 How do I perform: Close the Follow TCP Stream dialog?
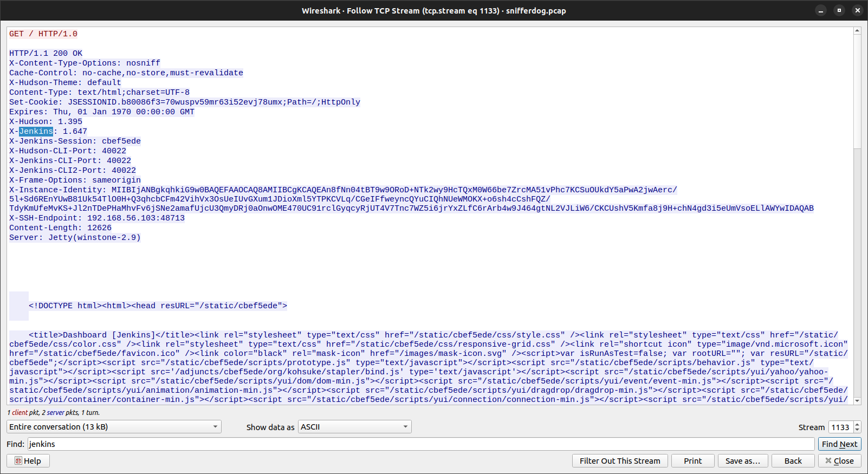click(840, 460)
